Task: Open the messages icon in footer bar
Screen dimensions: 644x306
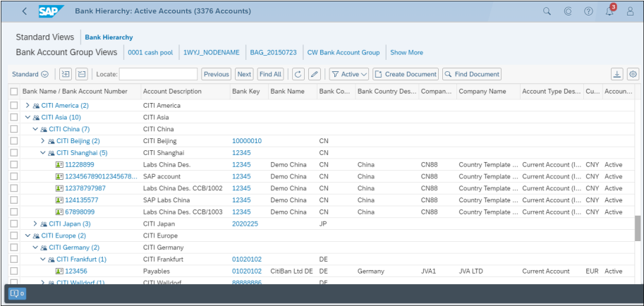Action: point(17,294)
